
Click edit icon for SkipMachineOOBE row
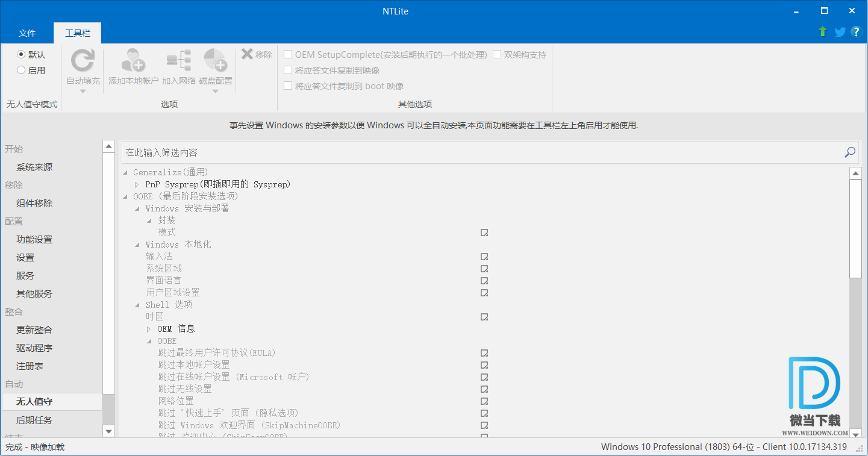pyautogui.click(x=484, y=425)
